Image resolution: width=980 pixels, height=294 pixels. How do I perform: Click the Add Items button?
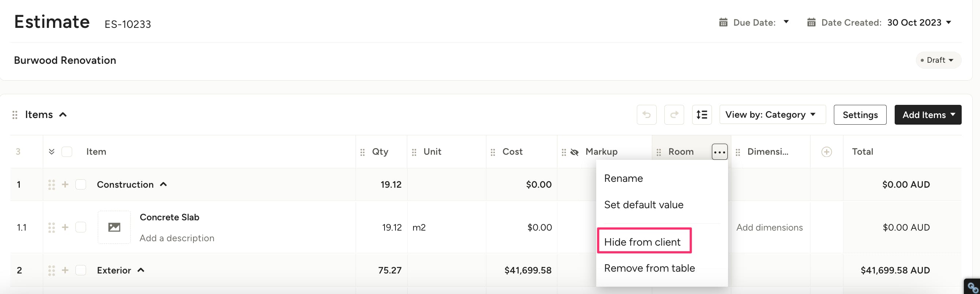pos(928,115)
